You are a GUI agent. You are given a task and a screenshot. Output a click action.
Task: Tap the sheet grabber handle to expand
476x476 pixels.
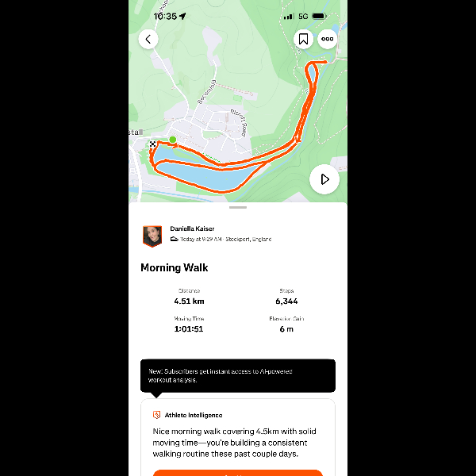[x=238, y=208]
